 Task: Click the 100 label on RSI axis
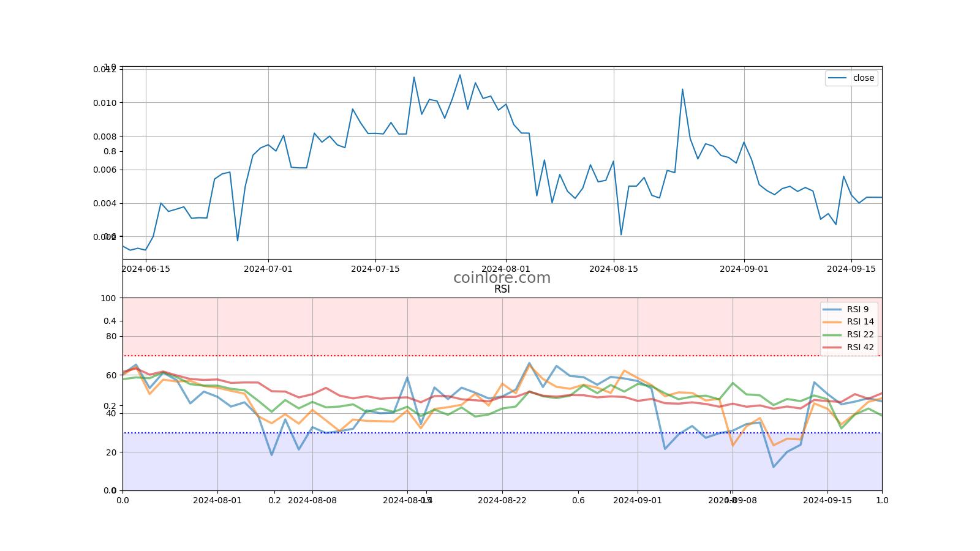coord(108,298)
